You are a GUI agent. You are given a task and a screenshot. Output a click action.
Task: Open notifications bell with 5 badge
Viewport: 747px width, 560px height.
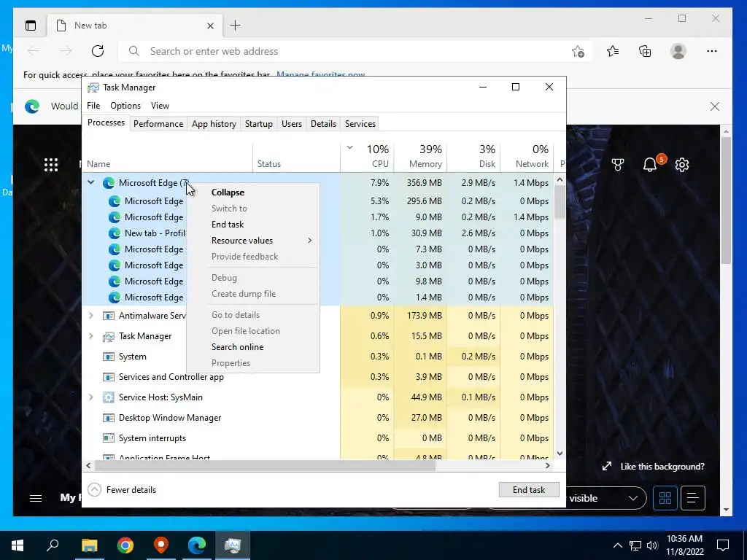point(651,164)
